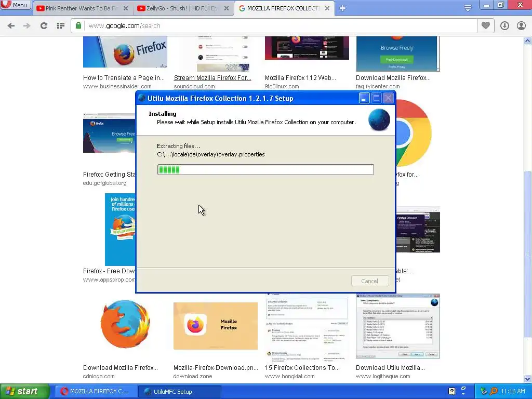The height and width of the screenshot is (399, 532).
Task: Click the soundcloud.com source text
Action: (x=194, y=87)
